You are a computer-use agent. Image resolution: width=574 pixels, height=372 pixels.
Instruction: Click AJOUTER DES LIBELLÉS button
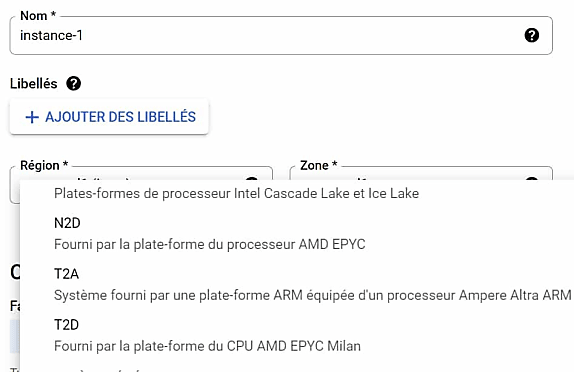(x=109, y=117)
